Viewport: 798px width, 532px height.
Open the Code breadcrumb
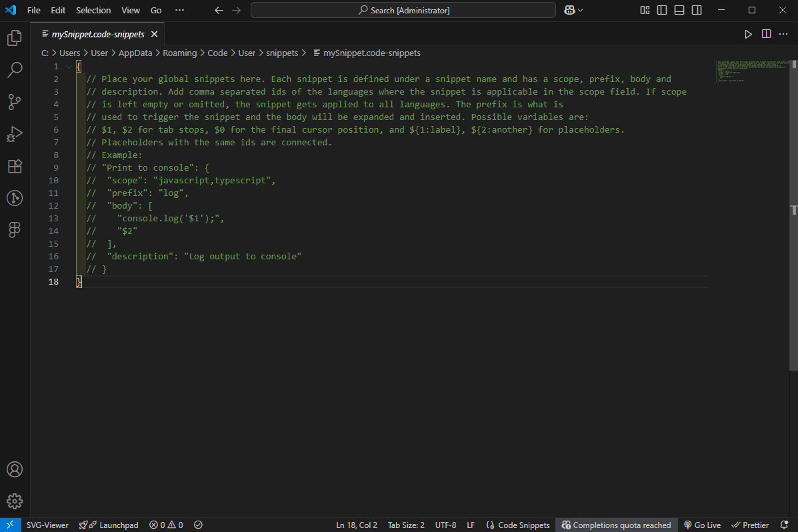217,53
